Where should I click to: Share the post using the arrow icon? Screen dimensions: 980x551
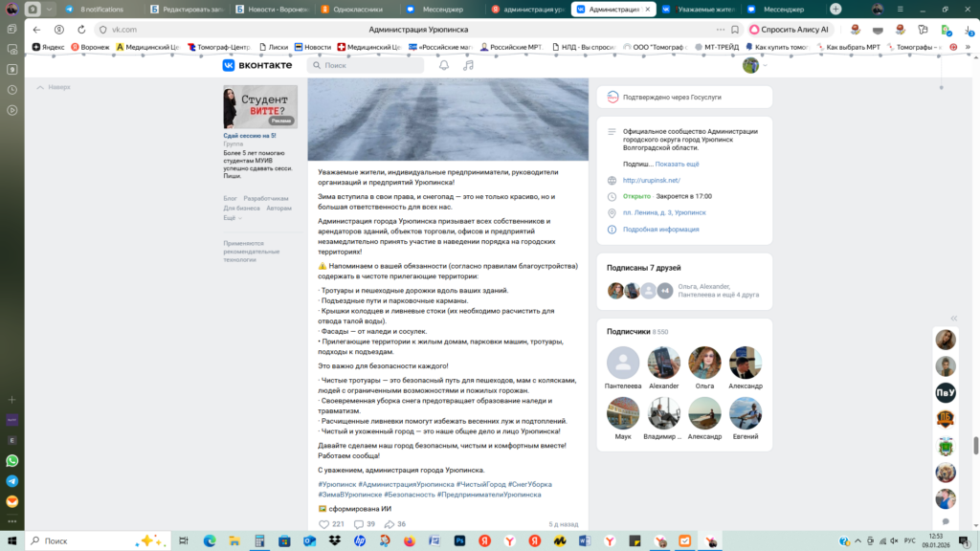click(x=389, y=524)
